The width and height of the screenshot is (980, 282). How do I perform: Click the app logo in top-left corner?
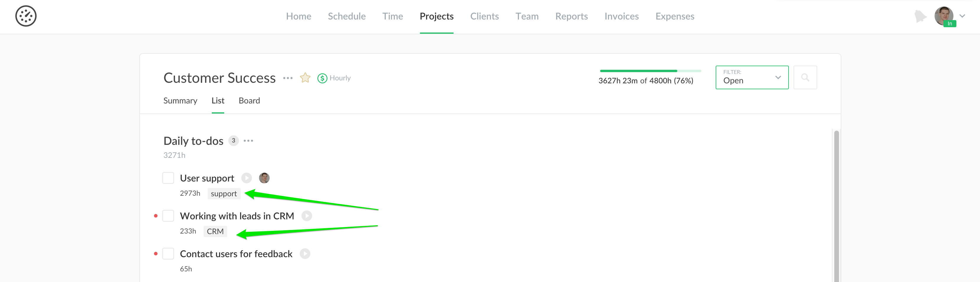(x=26, y=16)
